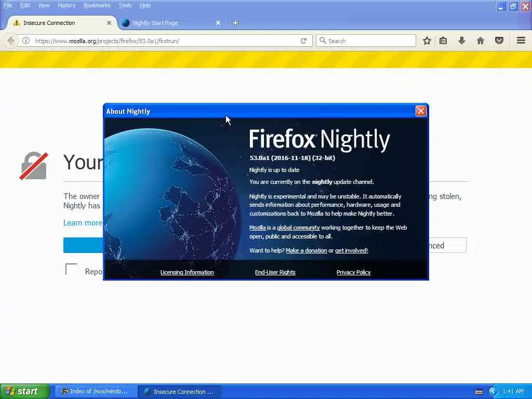
Task: Close the Nightly Start Page tab
Action: click(x=218, y=23)
